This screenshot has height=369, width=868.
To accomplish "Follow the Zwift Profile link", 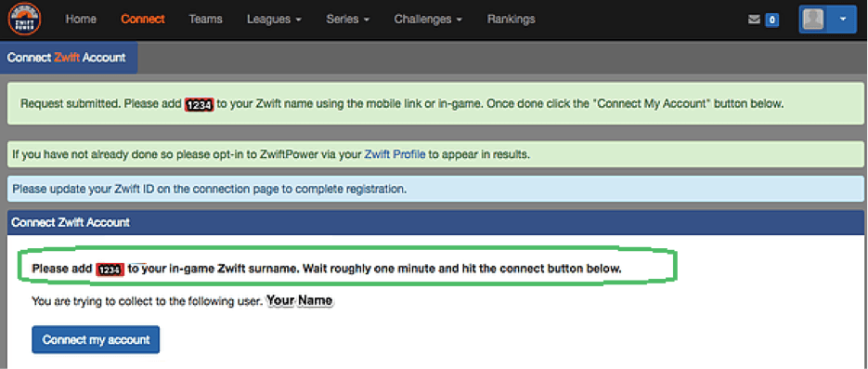I will point(395,154).
